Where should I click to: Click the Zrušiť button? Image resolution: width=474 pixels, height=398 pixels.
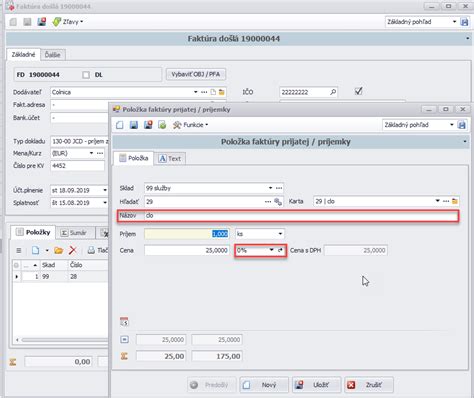pos(369,385)
